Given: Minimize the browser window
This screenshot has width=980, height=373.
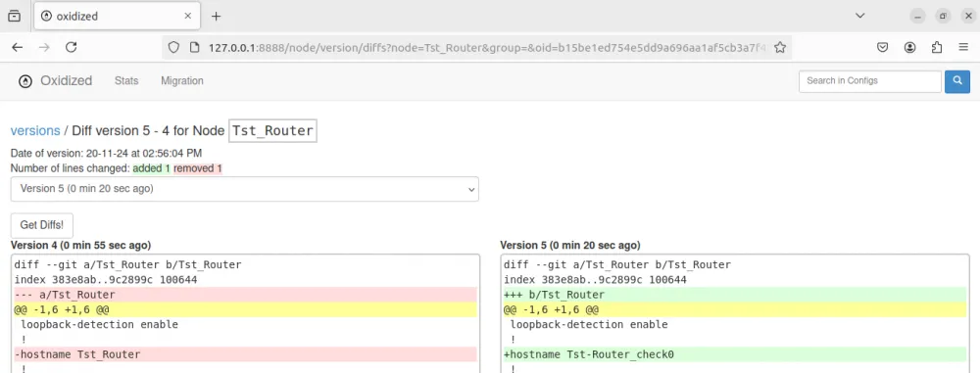Looking at the screenshot, I should 917,17.
